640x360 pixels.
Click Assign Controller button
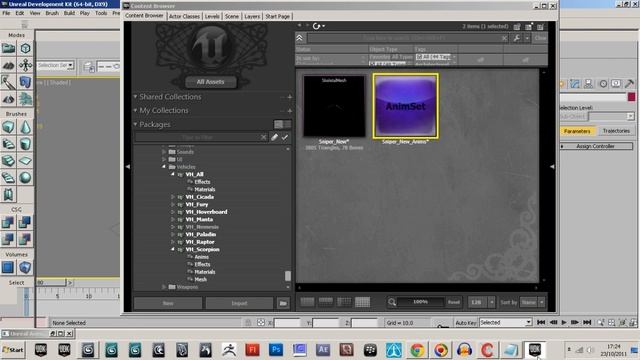click(595, 146)
